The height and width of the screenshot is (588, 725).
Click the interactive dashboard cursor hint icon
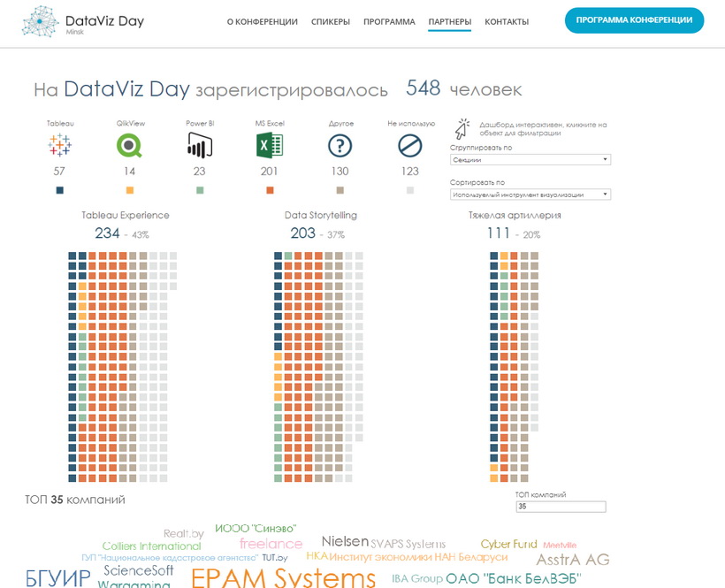[462, 129]
